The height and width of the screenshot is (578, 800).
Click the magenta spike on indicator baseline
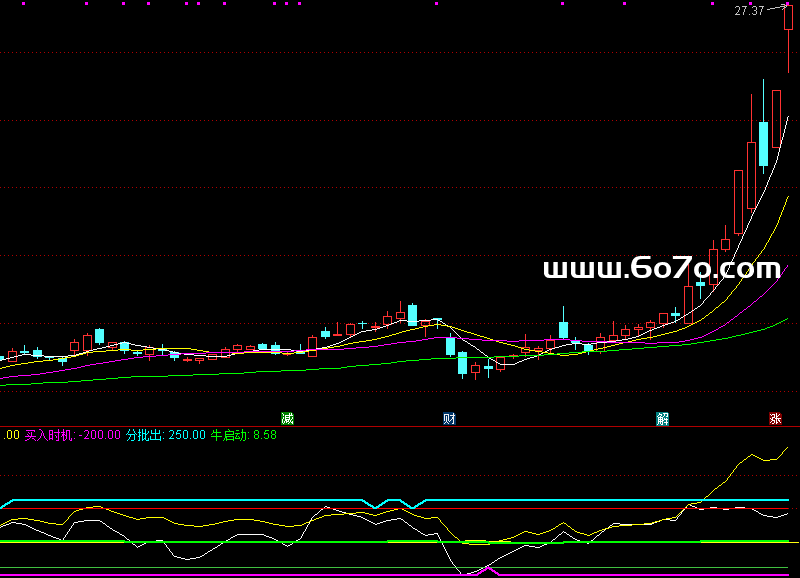[487, 570]
